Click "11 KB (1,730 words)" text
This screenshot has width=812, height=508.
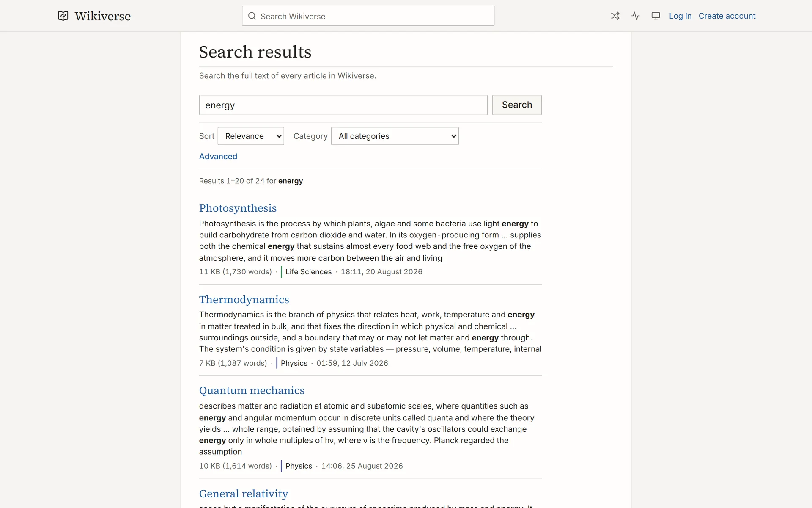tap(235, 272)
